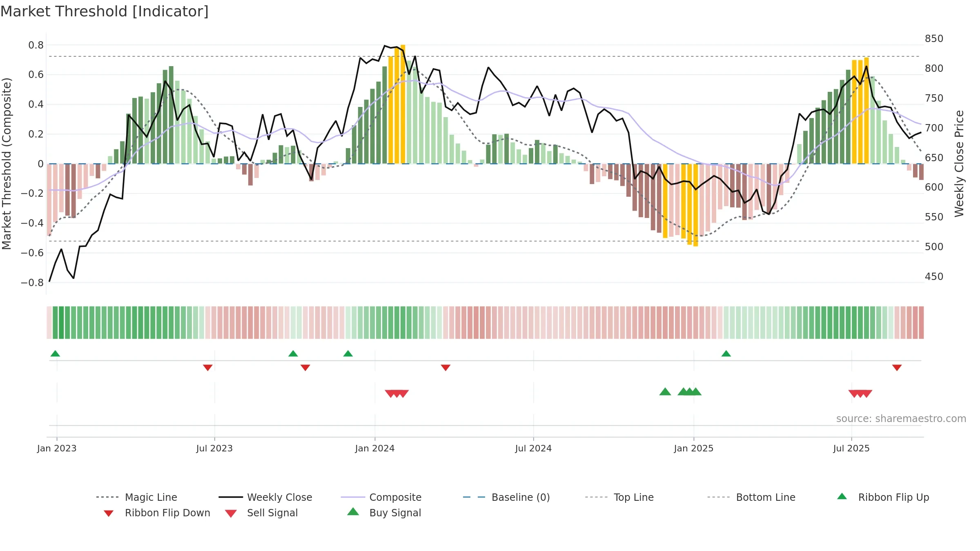Click the source: sharemaestro.com text

901,418
